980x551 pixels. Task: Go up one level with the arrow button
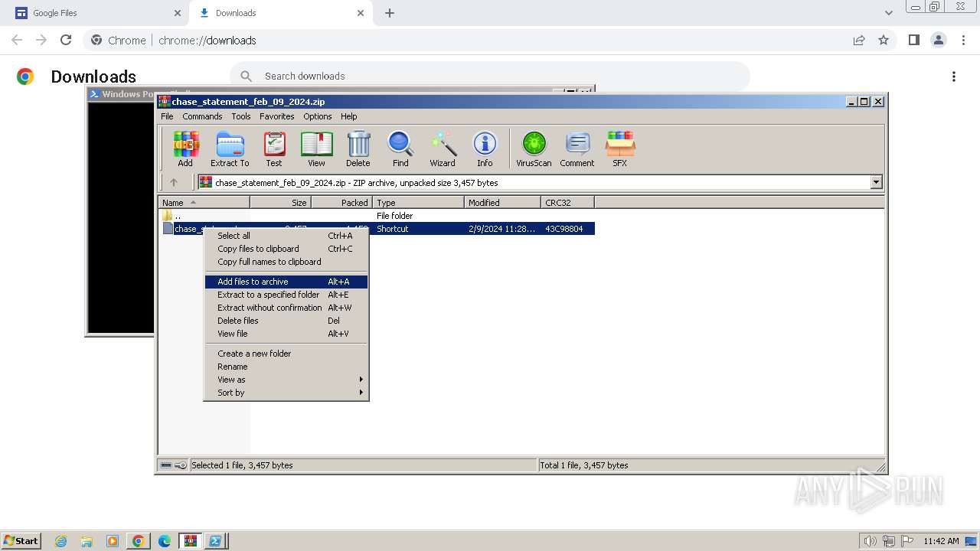(174, 182)
